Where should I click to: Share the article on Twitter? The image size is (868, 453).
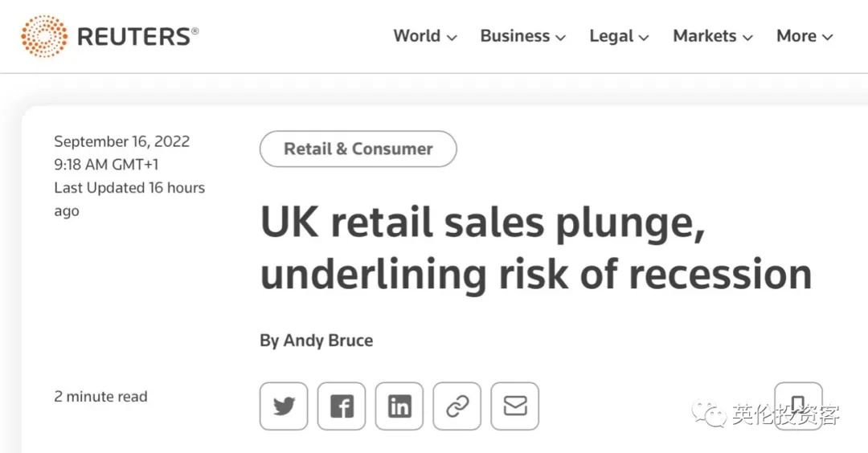tap(284, 406)
